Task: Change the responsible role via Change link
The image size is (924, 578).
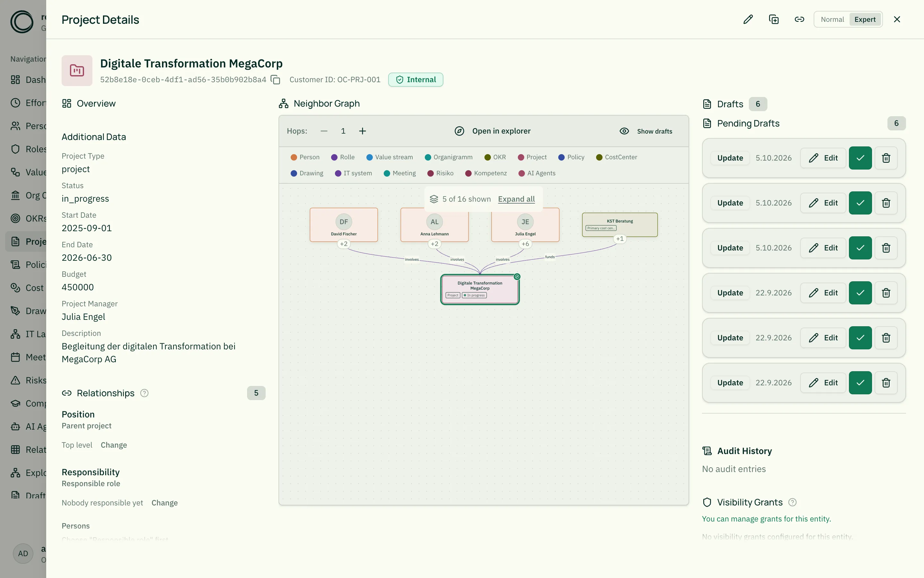Action: tap(165, 503)
